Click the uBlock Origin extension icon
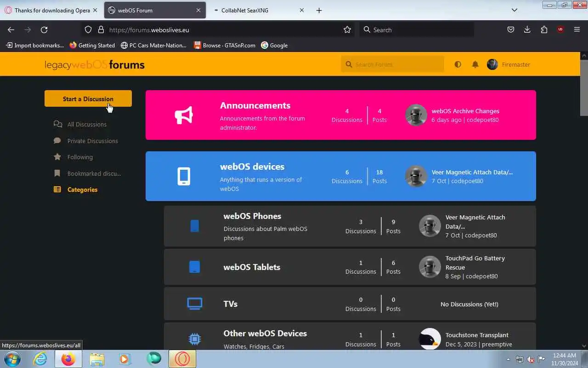 pos(560,29)
